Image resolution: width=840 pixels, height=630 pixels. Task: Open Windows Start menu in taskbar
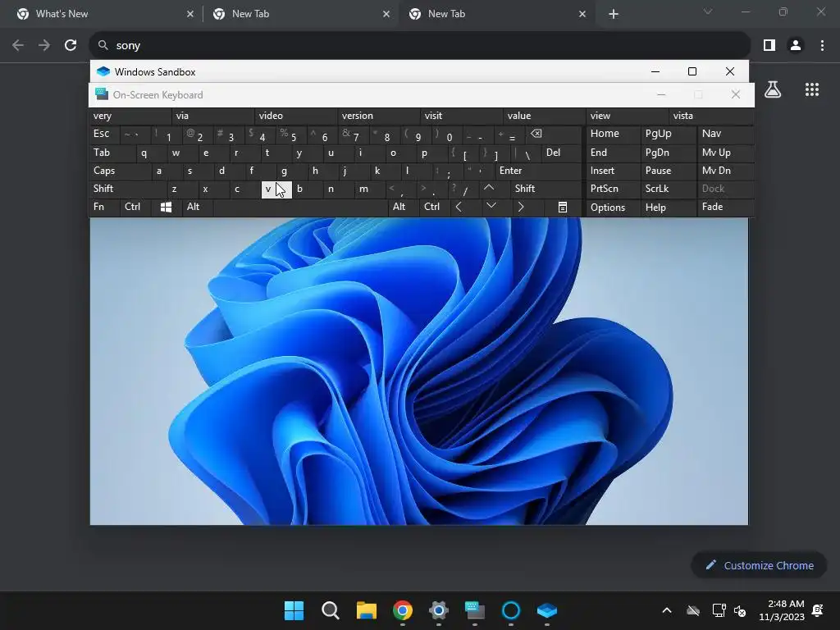click(x=294, y=610)
